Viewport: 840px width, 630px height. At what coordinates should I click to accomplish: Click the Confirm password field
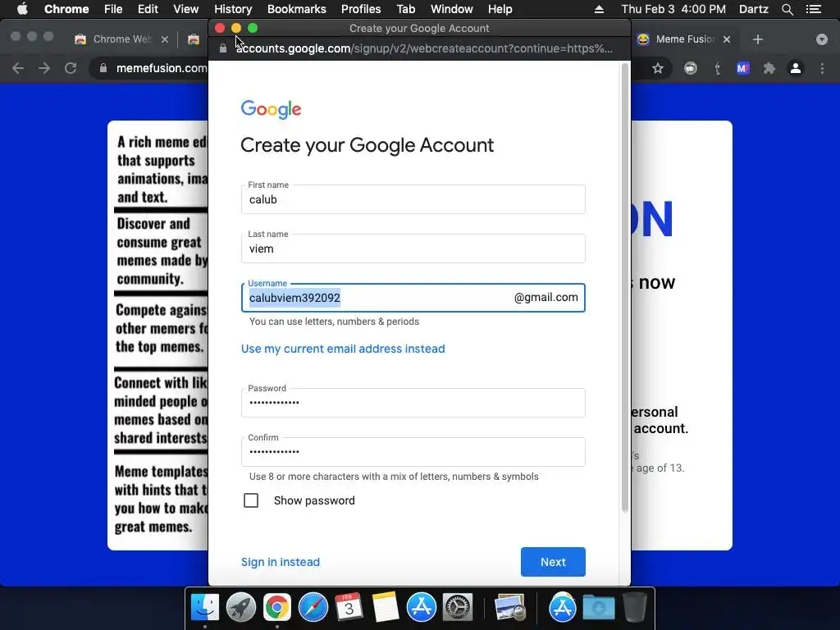coord(413,452)
